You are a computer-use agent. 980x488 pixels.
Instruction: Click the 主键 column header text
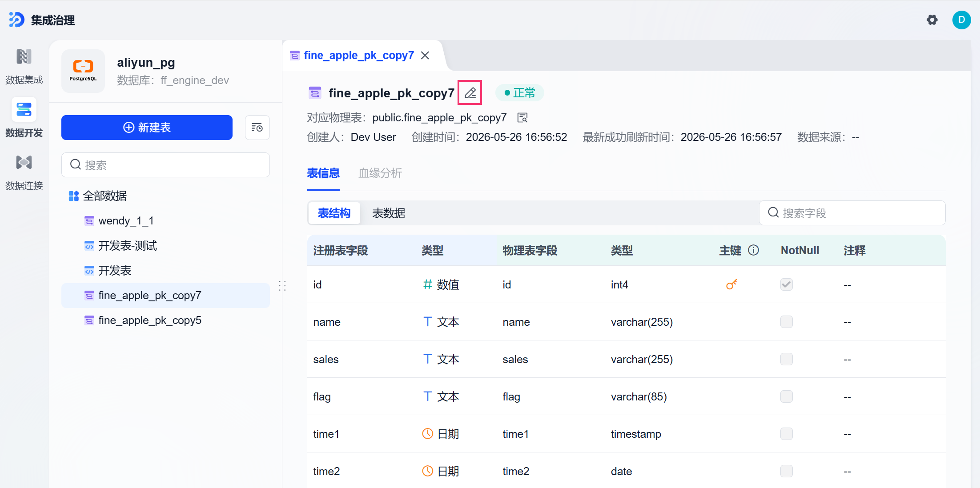(x=730, y=250)
